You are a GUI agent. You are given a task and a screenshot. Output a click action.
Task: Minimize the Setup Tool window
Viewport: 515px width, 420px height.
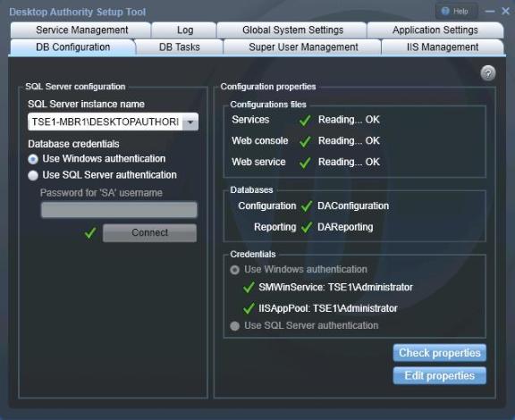(490, 11)
